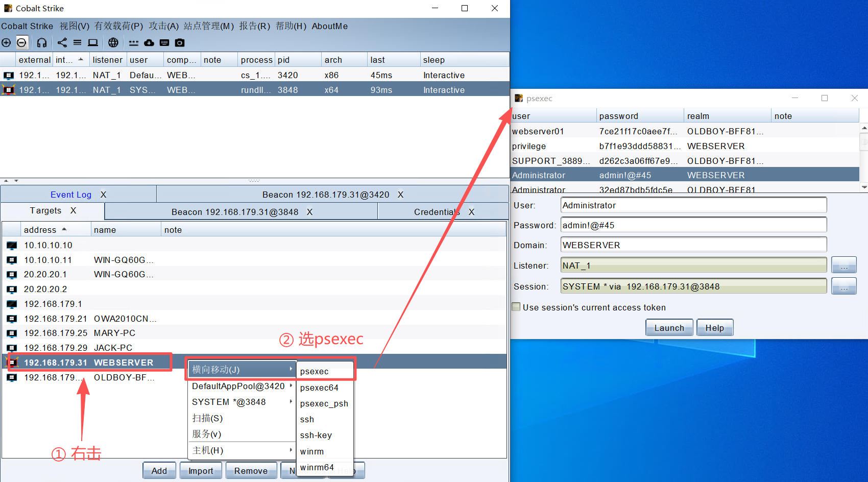Choose psexec64 from the submenu
This screenshot has height=482, width=868.
(x=325, y=388)
